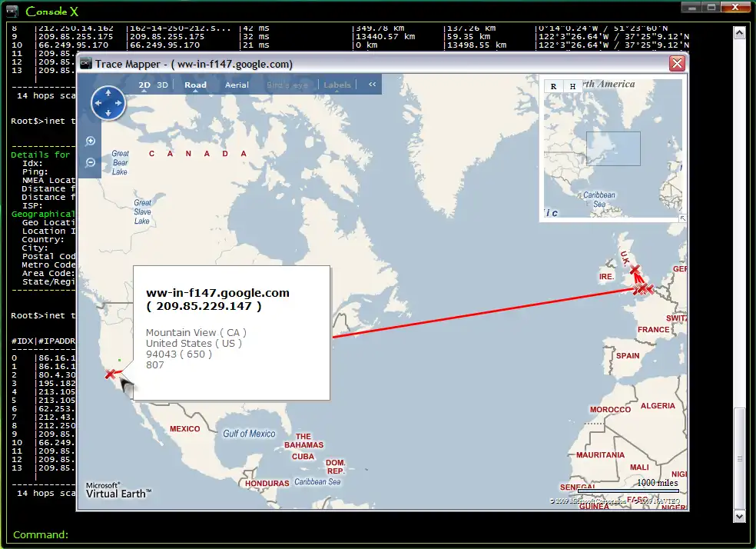Zoom in on the map

click(x=90, y=141)
